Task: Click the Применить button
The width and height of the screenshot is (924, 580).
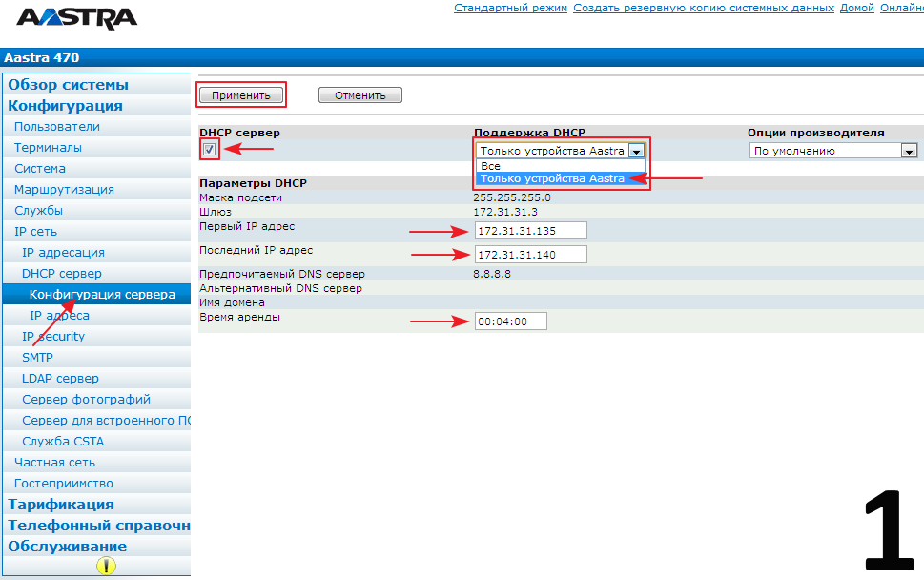Action: (x=241, y=95)
